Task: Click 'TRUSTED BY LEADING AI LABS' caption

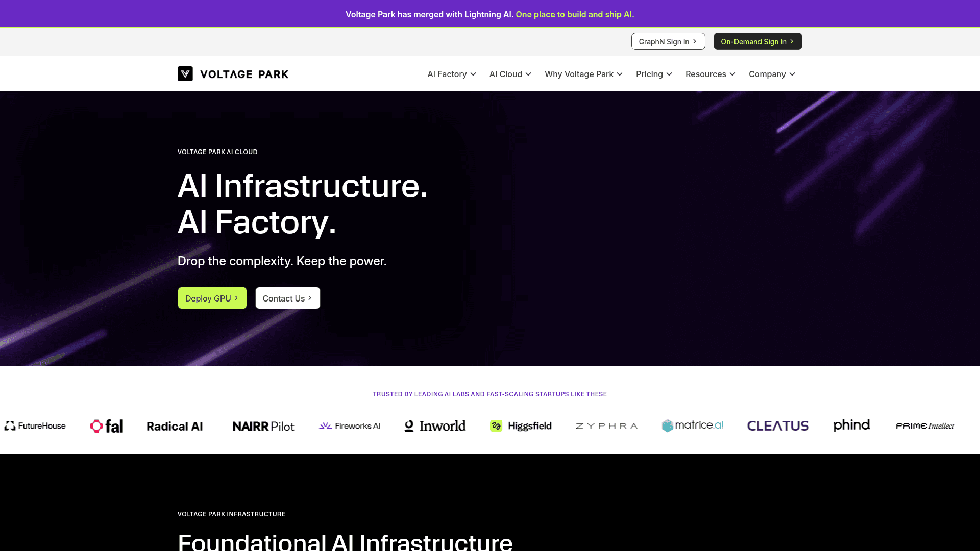Action: pyautogui.click(x=489, y=394)
